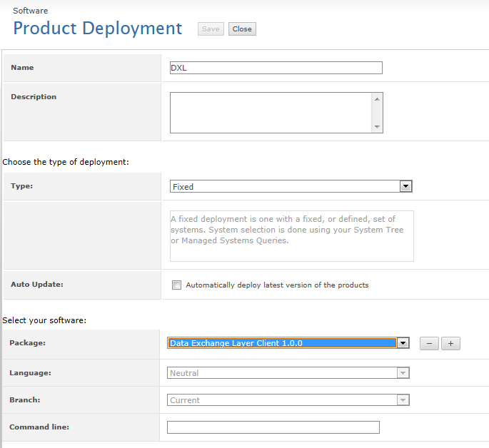This screenshot has width=489, height=448.
Task: Click the Close button
Action: [242, 29]
